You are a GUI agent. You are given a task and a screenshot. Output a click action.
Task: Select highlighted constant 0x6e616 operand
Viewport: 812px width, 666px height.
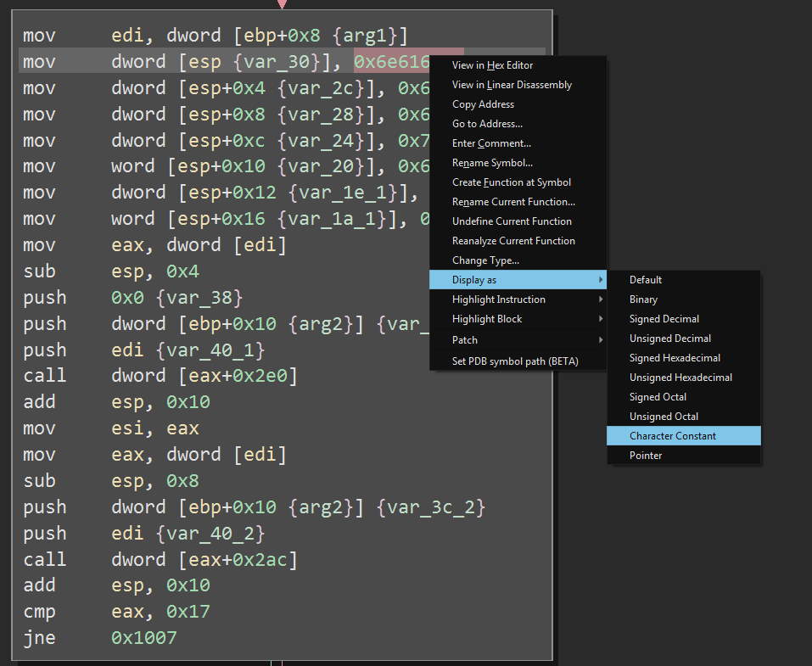click(392, 62)
